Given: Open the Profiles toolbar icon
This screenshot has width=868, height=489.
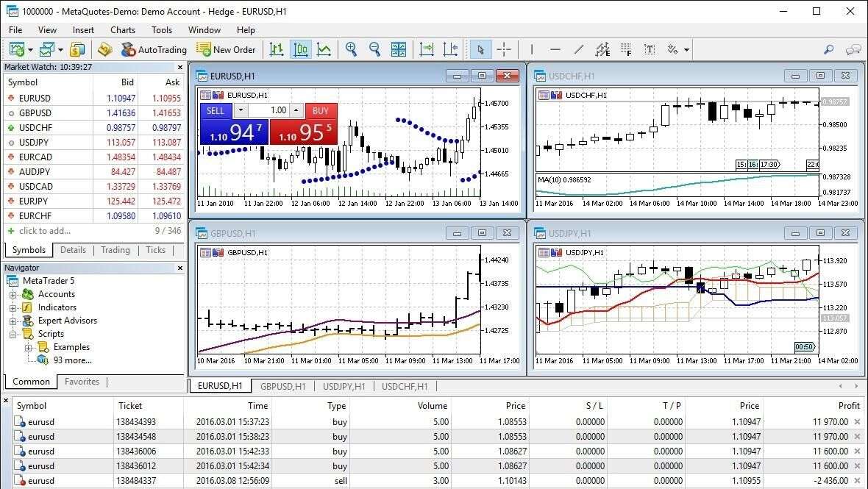Looking at the screenshot, I should pyautogui.click(x=46, y=50).
